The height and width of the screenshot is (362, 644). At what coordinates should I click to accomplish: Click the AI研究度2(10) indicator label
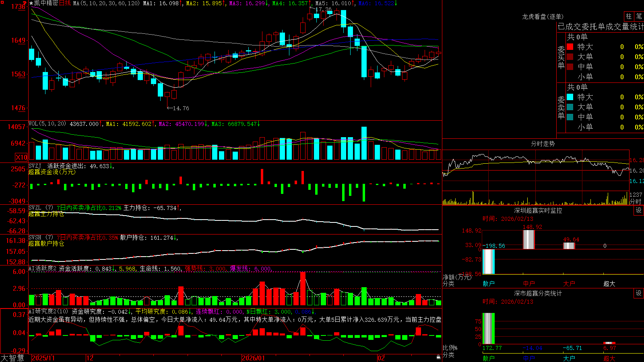tap(48, 311)
